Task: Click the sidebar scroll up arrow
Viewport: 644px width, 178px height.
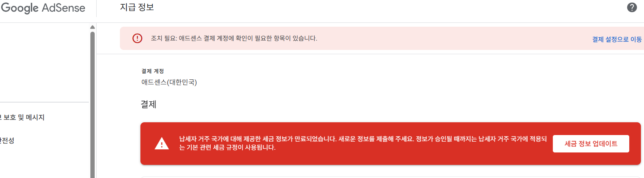Action: (x=92, y=27)
